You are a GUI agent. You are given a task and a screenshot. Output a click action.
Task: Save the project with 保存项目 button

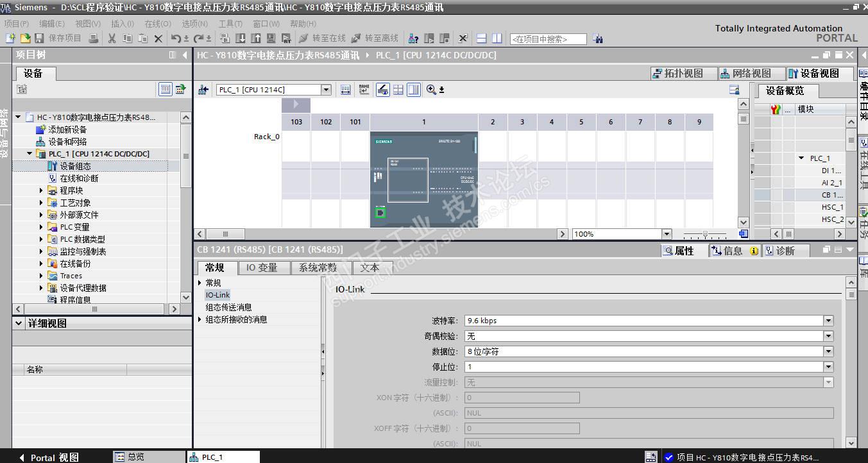tap(58, 38)
